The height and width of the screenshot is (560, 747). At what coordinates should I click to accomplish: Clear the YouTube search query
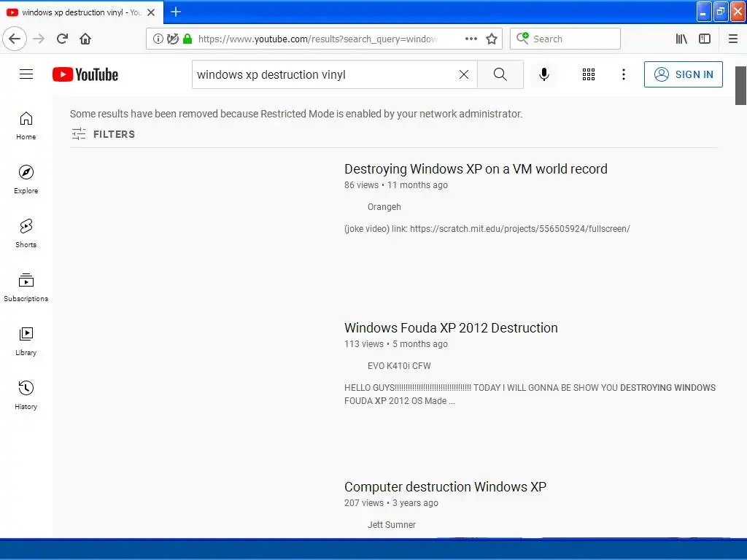(x=463, y=74)
